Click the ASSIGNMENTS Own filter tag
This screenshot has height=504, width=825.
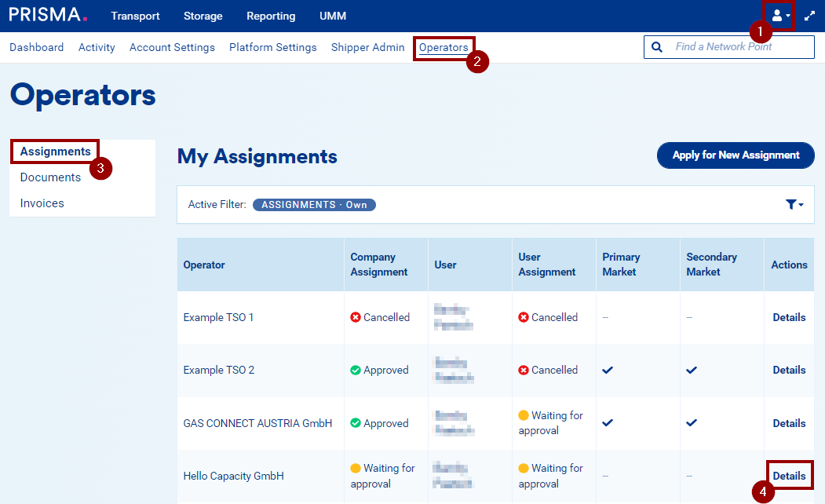pos(314,205)
